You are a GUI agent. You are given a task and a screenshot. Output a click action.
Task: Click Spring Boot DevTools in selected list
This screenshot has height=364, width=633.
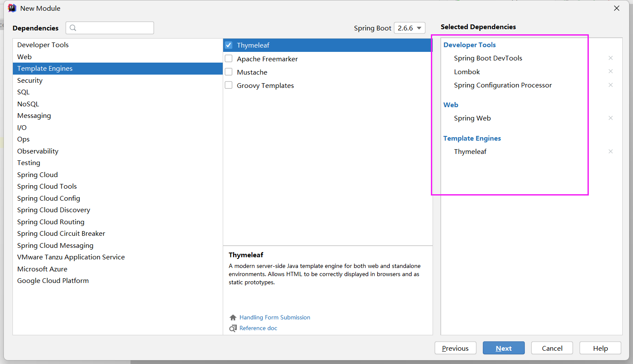click(488, 58)
